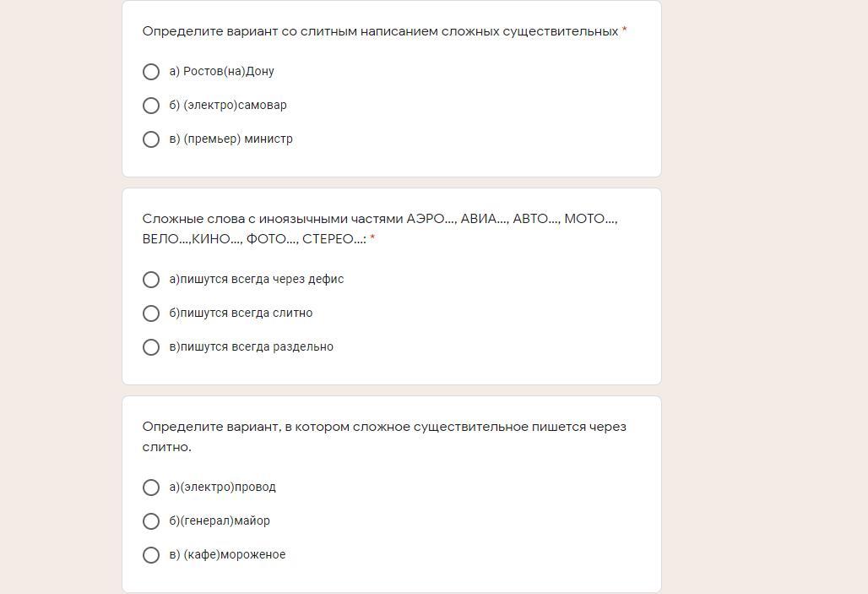Click the 'пишутся всегда раздельно' answer text
Screen dimensions: 868x594
click(x=257, y=347)
